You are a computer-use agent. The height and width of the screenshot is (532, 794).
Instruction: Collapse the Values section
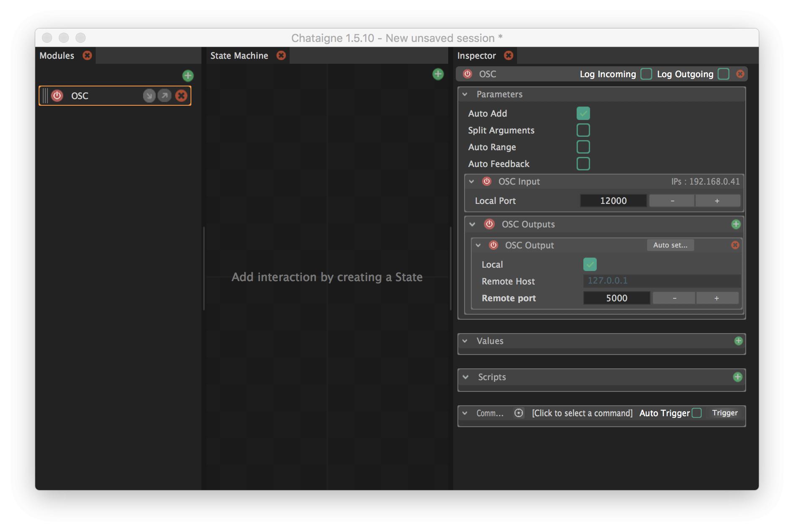(x=465, y=341)
